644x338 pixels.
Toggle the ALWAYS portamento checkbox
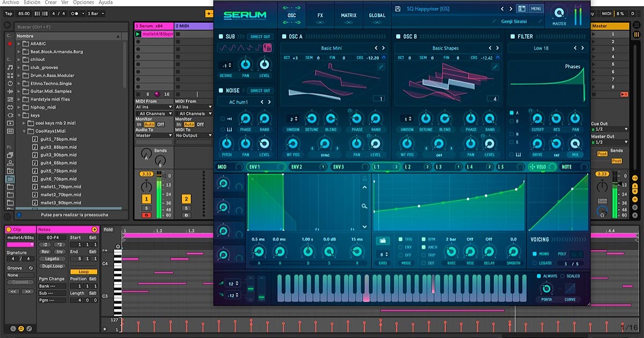539,276
